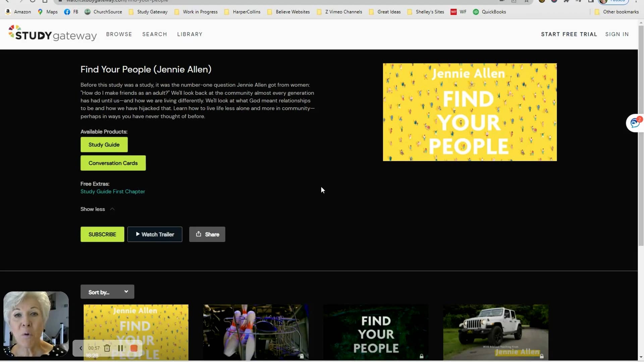Collapse the recording toolbar with the chevron
Screen dimensions: 644x362
click(80, 348)
